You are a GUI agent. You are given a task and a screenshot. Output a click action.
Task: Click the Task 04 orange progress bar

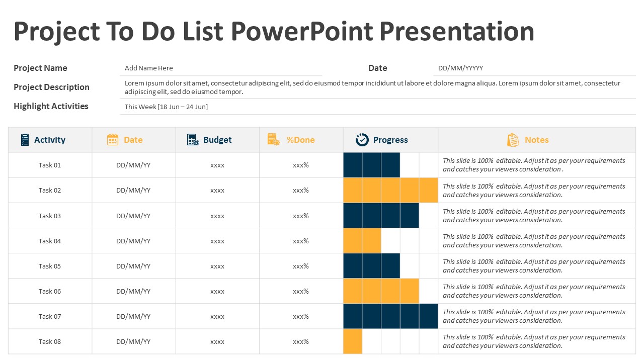pyautogui.click(x=362, y=241)
